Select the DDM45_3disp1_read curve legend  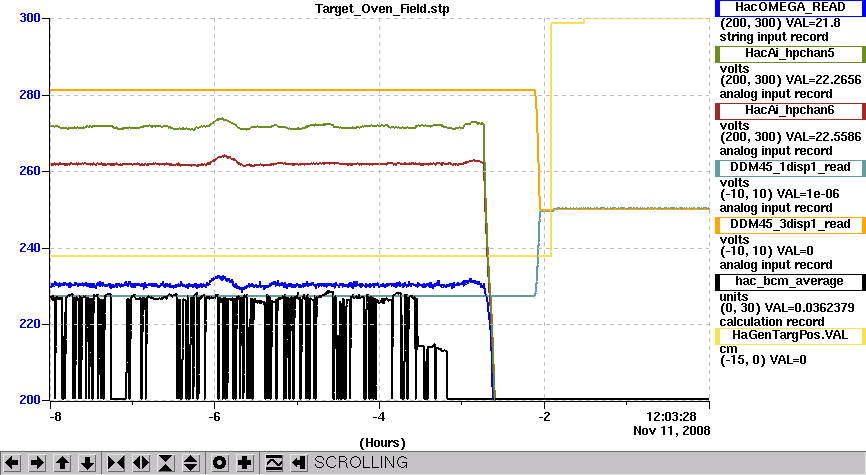(x=790, y=225)
